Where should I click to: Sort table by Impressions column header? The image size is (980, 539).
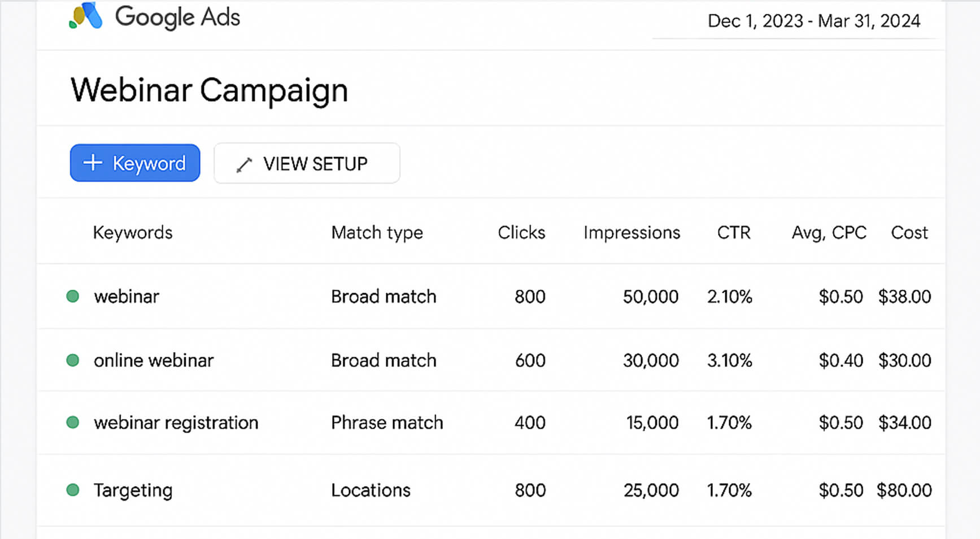[631, 232]
